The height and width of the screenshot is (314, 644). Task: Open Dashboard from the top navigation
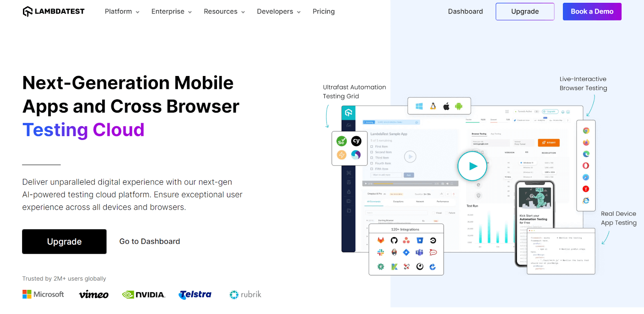click(x=465, y=11)
